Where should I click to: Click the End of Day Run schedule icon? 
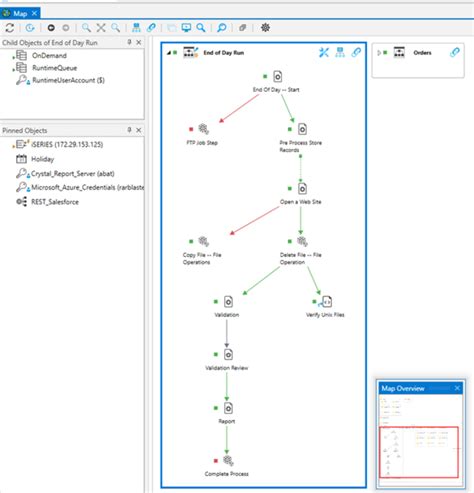[x=191, y=52]
